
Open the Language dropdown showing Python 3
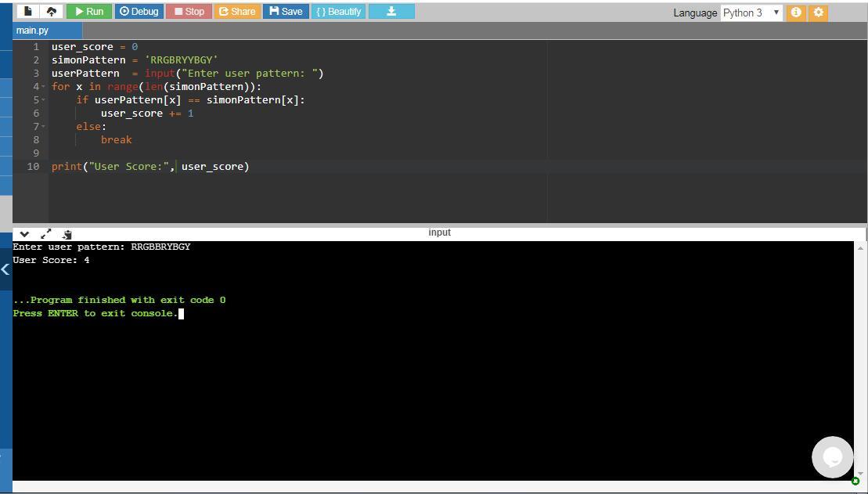pos(751,13)
